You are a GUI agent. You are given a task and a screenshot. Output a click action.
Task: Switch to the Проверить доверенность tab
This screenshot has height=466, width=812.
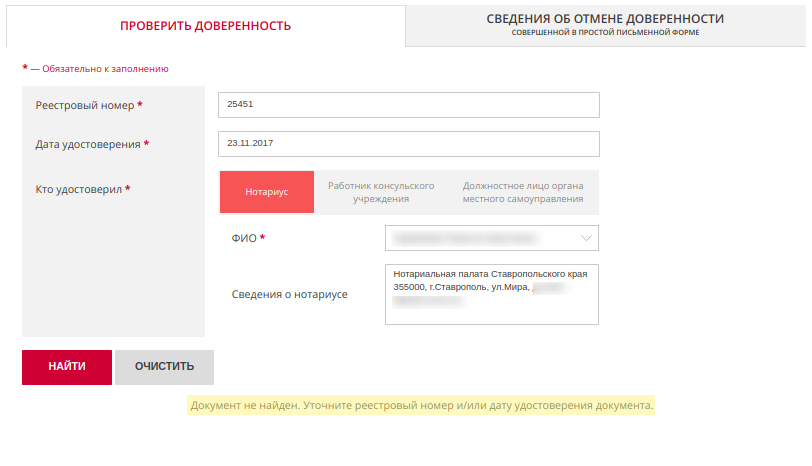(x=206, y=26)
